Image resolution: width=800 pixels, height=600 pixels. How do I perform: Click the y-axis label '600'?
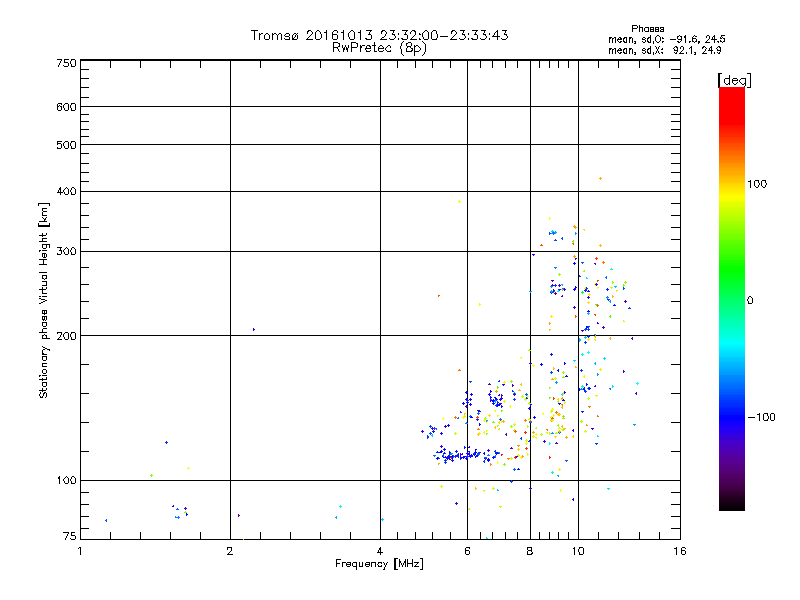(66, 107)
